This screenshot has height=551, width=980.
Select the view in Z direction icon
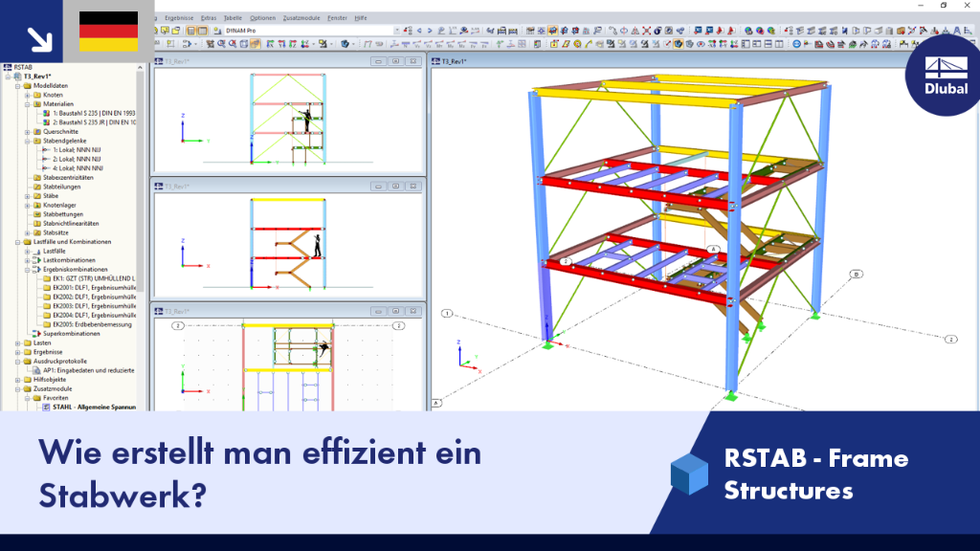point(293,44)
